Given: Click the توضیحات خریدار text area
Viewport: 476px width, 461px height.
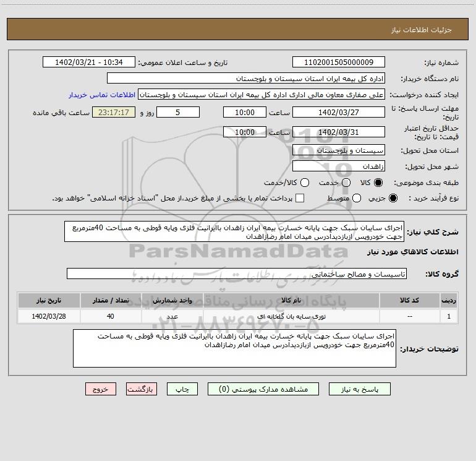Looking at the screenshot, I should tap(235, 348).
